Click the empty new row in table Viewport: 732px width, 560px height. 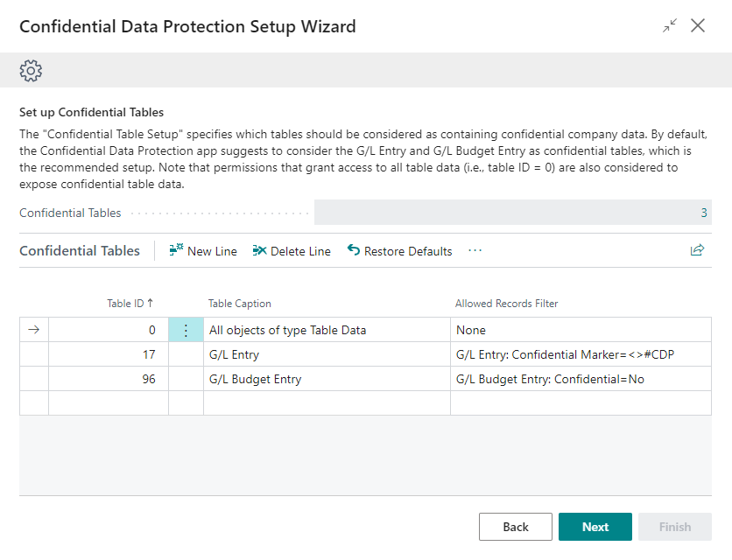point(326,403)
